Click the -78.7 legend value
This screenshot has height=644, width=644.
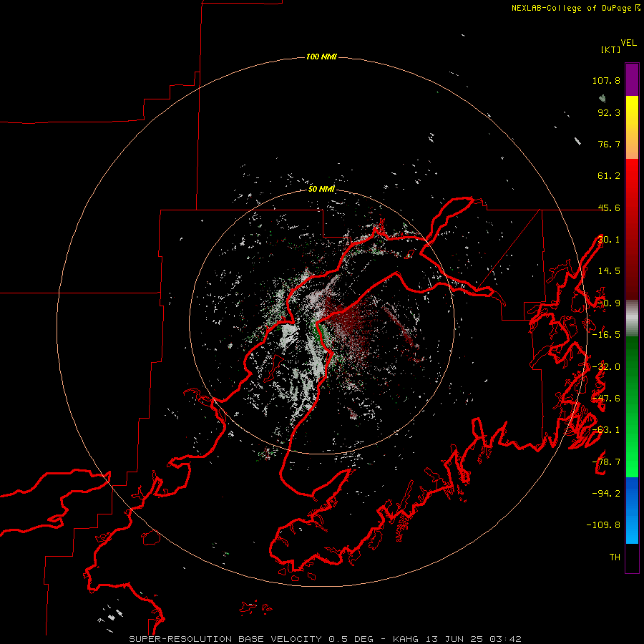click(x=606, y=462)
